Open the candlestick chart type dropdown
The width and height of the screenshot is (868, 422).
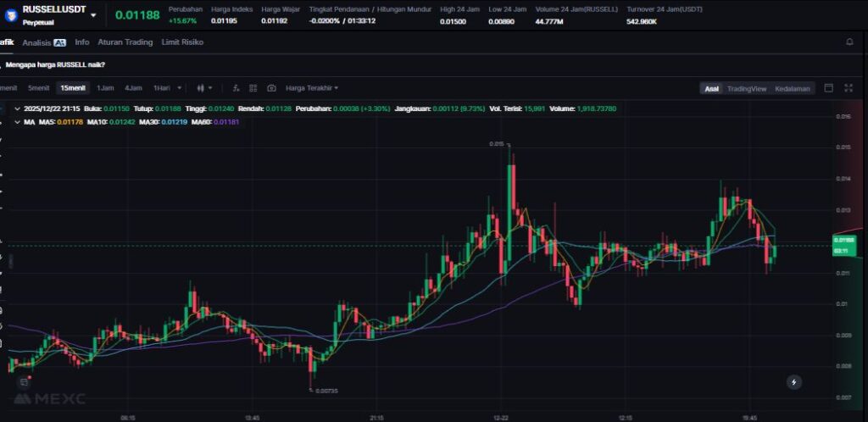pos(204,88)
